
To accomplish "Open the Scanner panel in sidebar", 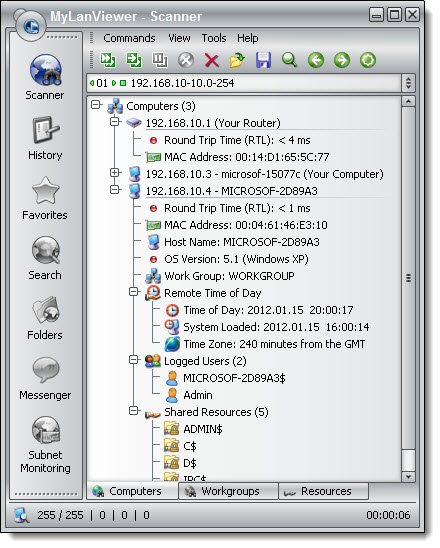I will [x=45, y=77].
